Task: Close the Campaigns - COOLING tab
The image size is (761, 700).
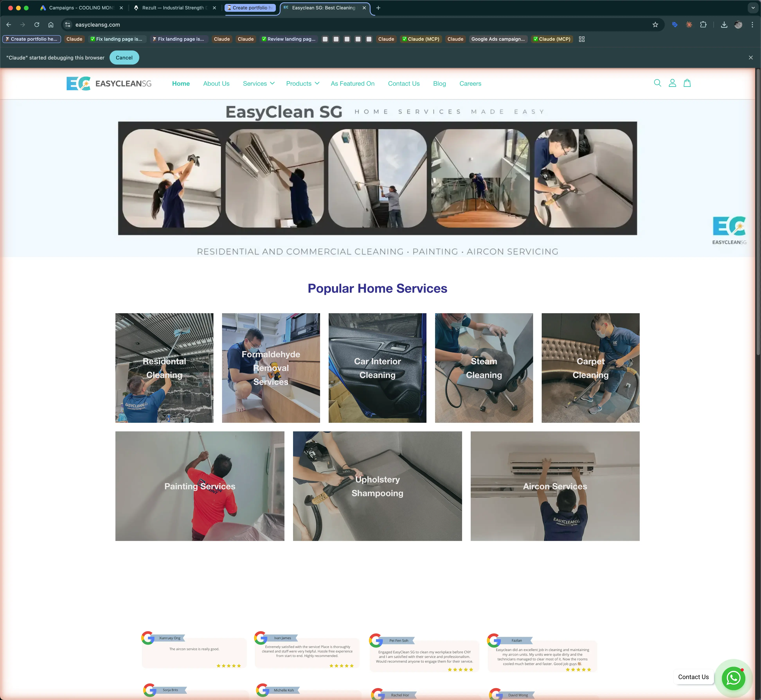Action: [121, 8]
